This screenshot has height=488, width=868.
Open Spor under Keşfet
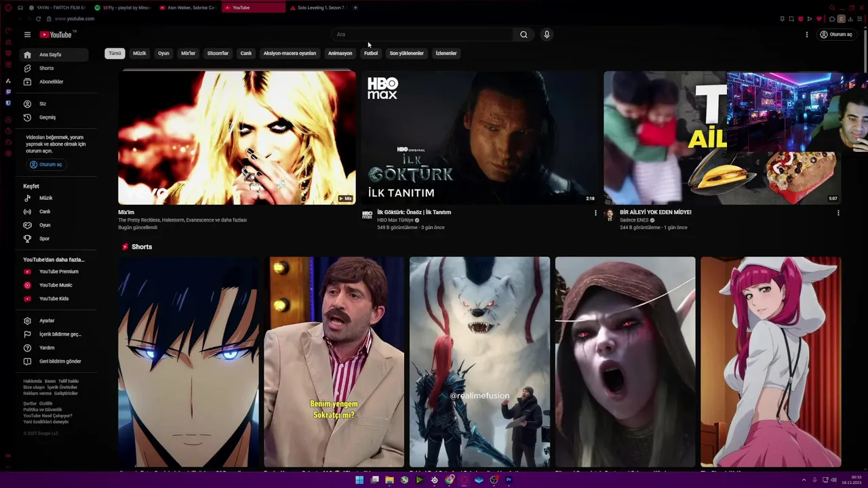coord(55,239)
